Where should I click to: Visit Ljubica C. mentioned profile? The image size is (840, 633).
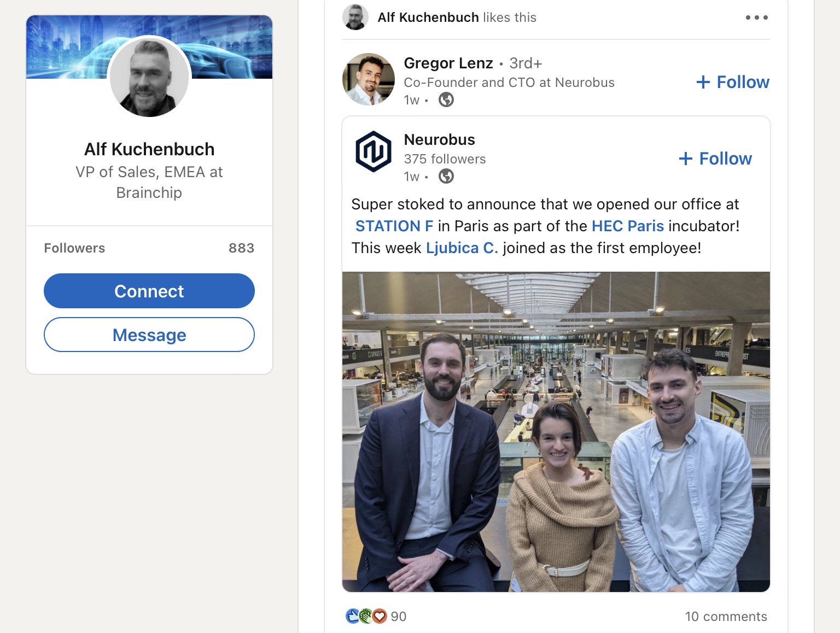(462, 248)
